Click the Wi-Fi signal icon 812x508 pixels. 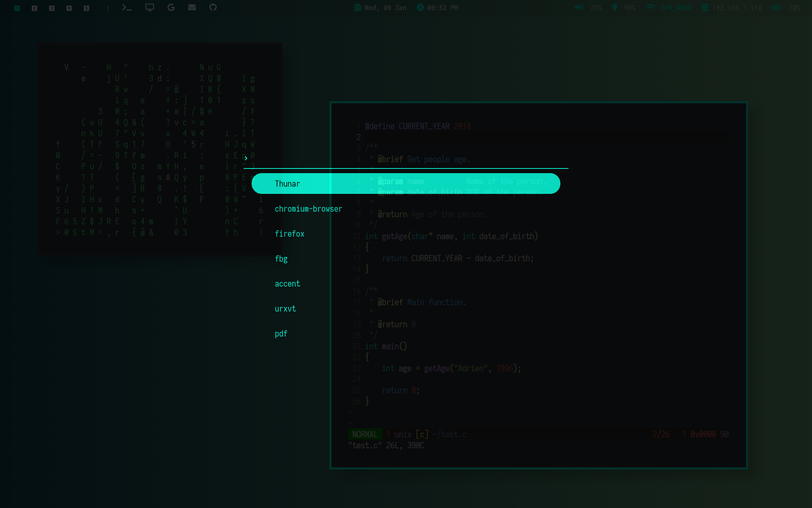(x=650, y=8)
